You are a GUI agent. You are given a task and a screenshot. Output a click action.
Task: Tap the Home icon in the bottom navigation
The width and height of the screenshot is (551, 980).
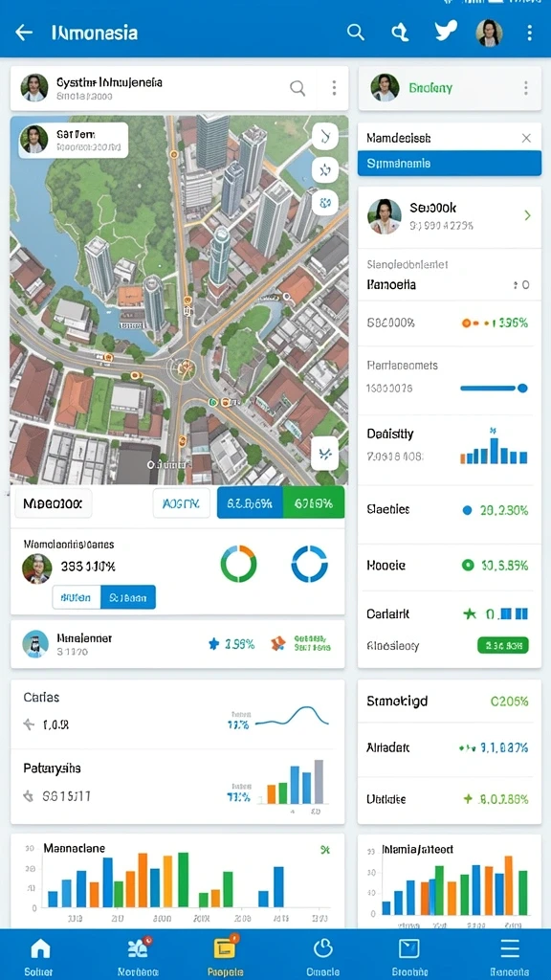pyautogui.click(x=40, y=948)
